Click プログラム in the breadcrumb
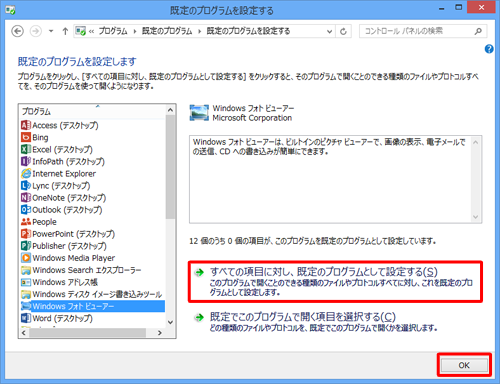Image resolution: width=500 pixels, height=384 pixels. click(113, 31)
